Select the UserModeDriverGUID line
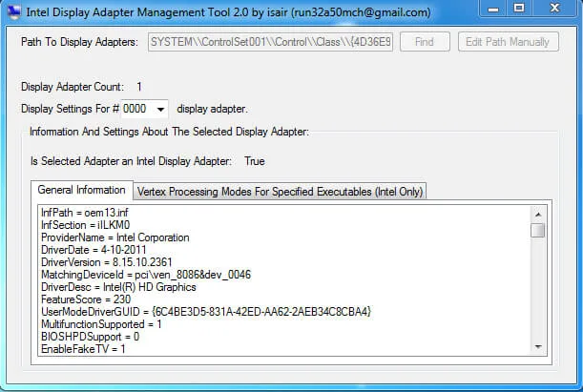This screenshot has height=392, width=583. click(x=206, y=311)
